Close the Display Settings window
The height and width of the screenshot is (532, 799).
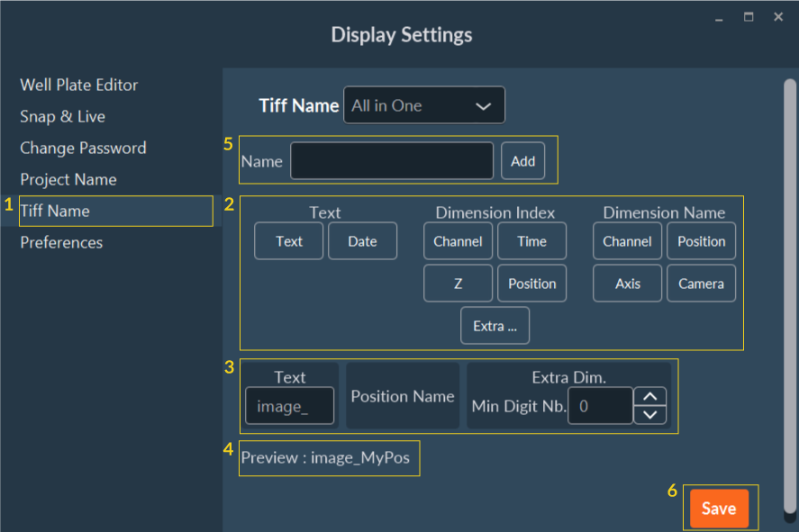(x=778, y=17)
